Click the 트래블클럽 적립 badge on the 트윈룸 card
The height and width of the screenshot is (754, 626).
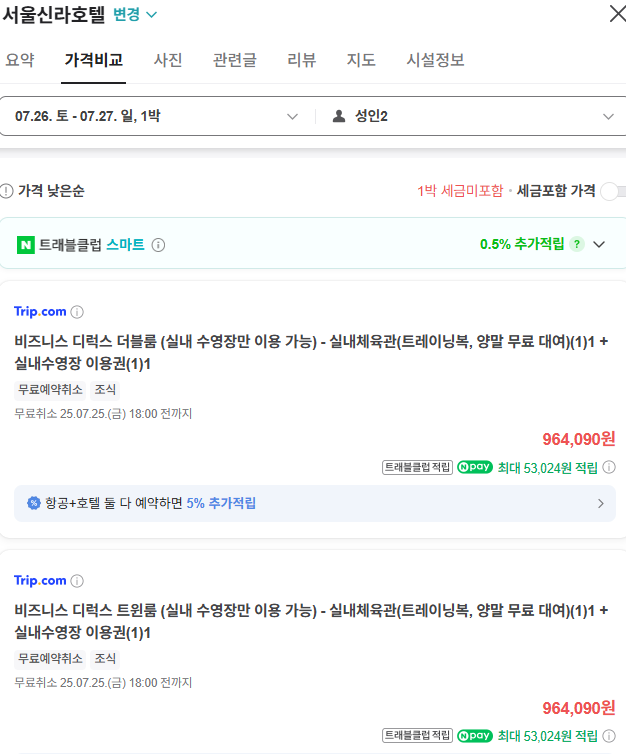tap(417, 735)
